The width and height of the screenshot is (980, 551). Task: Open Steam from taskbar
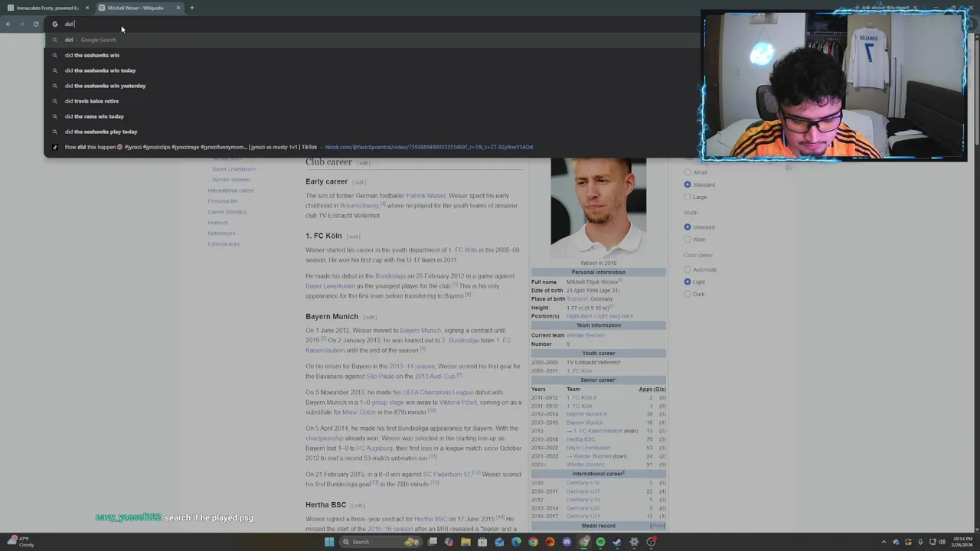(x=617, y=542)
